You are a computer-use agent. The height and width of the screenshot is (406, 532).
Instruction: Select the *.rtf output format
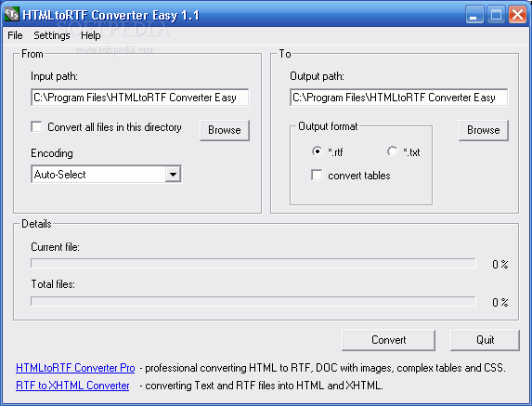click(317, 151)
